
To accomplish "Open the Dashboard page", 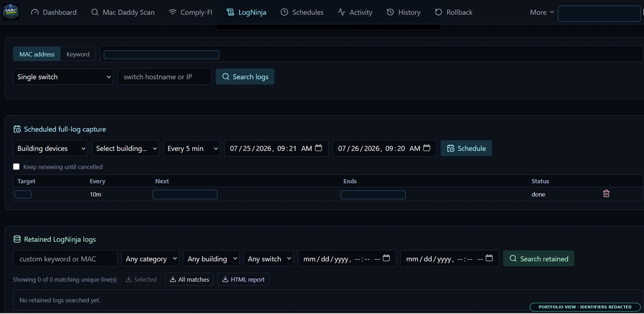I will (x=54, y=12).
